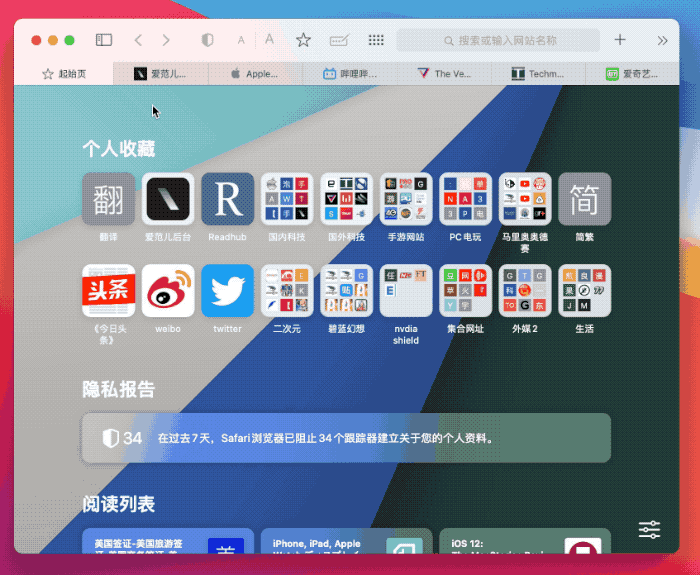
Task: Click the star bookmarks toolbar icon
Action: (303, 40)
